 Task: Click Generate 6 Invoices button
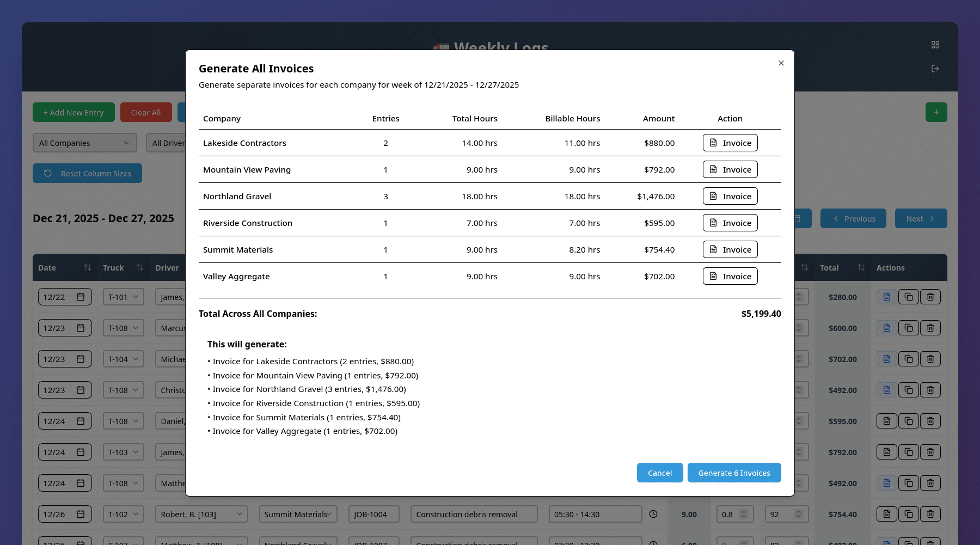[x=733, y=473]
